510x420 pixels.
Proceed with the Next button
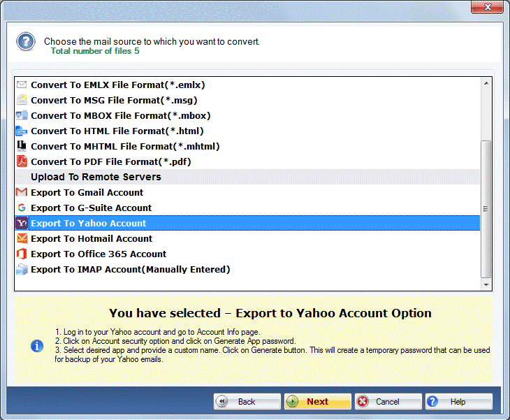[318, 401]
